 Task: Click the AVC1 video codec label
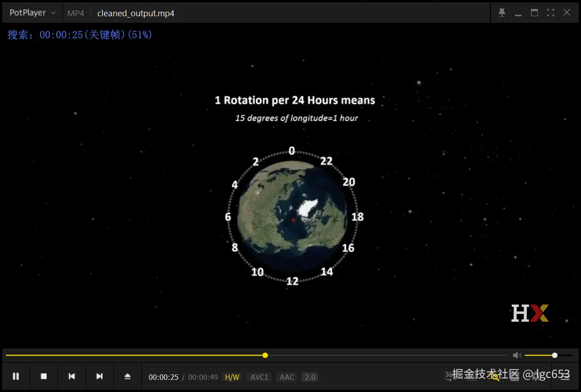[x=259, y=377]
